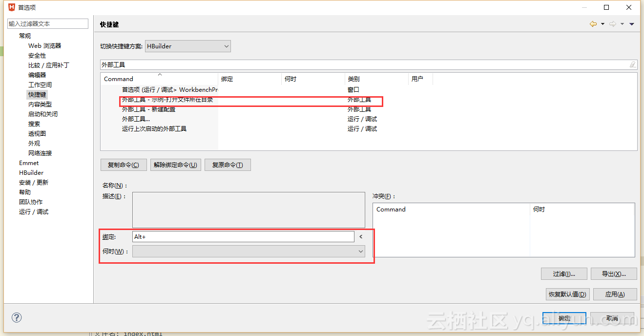Select 搜索 tree item
The width and height of the screenshot is (644, 336).
[x=34, y=124]
